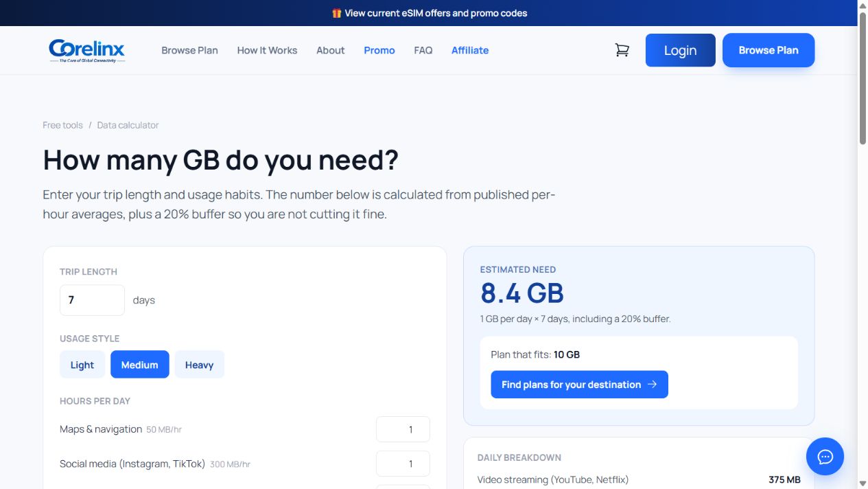
Task: Click the 50 MB/hr rate text
Action: pos(164,430)
